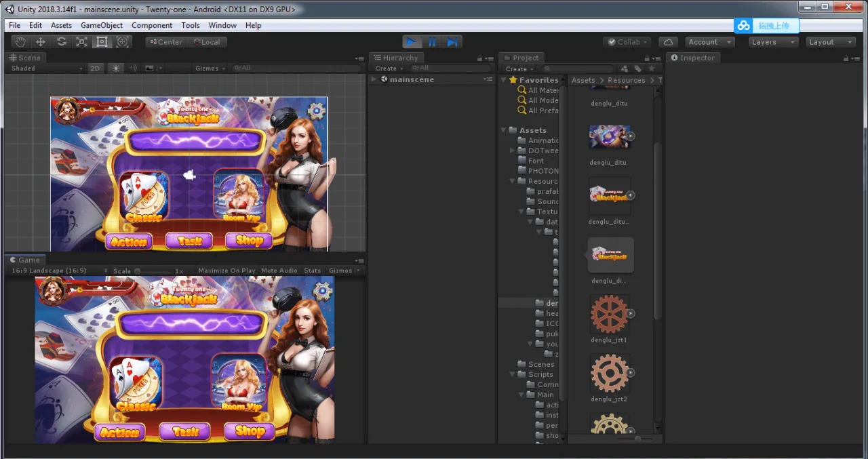Select the Scale tool
Image resolution: width=868 pixels, height=459 pixels.
coord(81,42)
